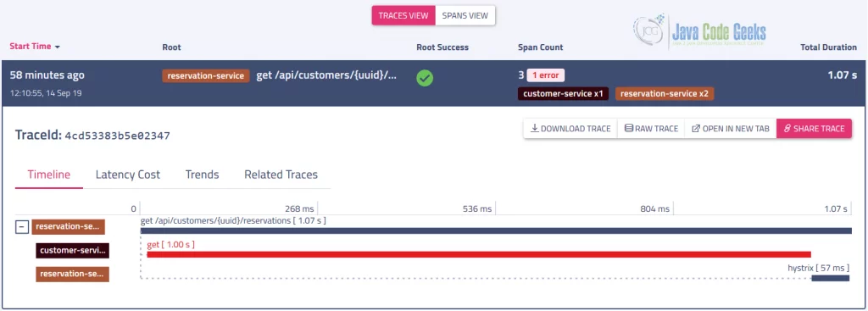This screenshot has width=868, height=311.
Task: Click the 268 ms timeline tick label
Action: point(299,209)
